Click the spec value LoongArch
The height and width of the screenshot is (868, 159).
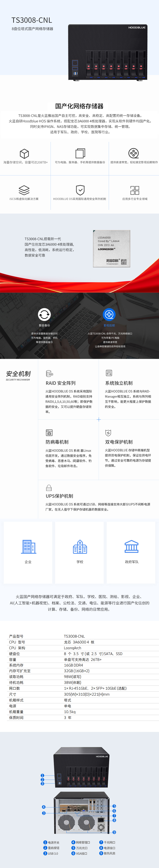point(72,648)
